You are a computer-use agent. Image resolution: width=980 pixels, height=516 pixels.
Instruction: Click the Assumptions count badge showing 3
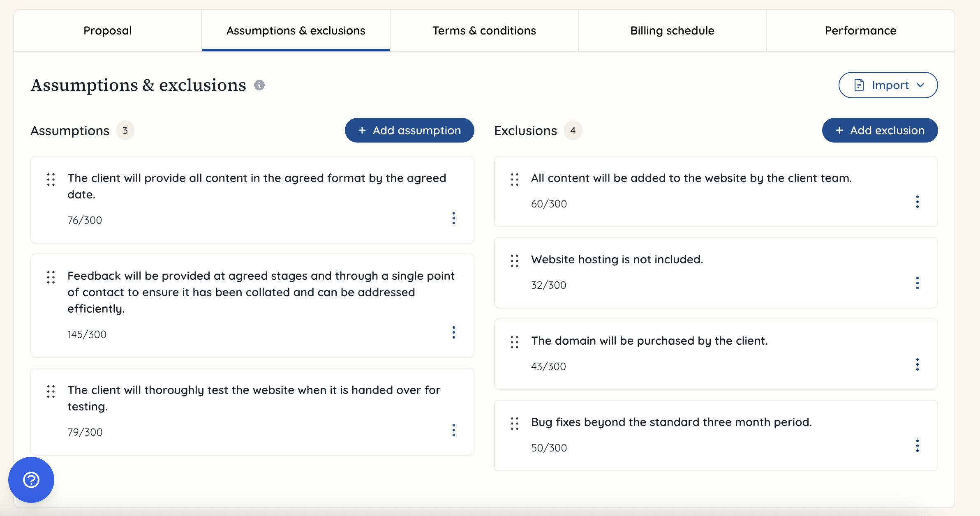point(125,130)
